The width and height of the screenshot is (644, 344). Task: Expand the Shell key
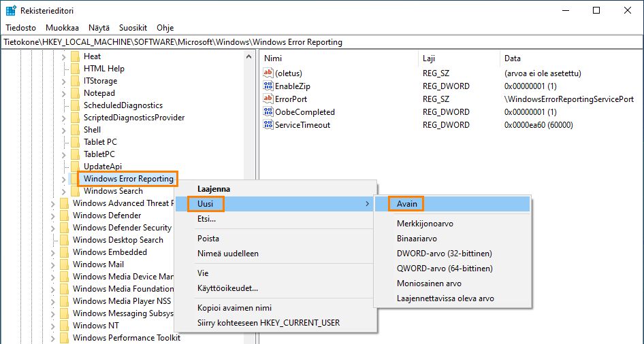[x=64, y=130]
